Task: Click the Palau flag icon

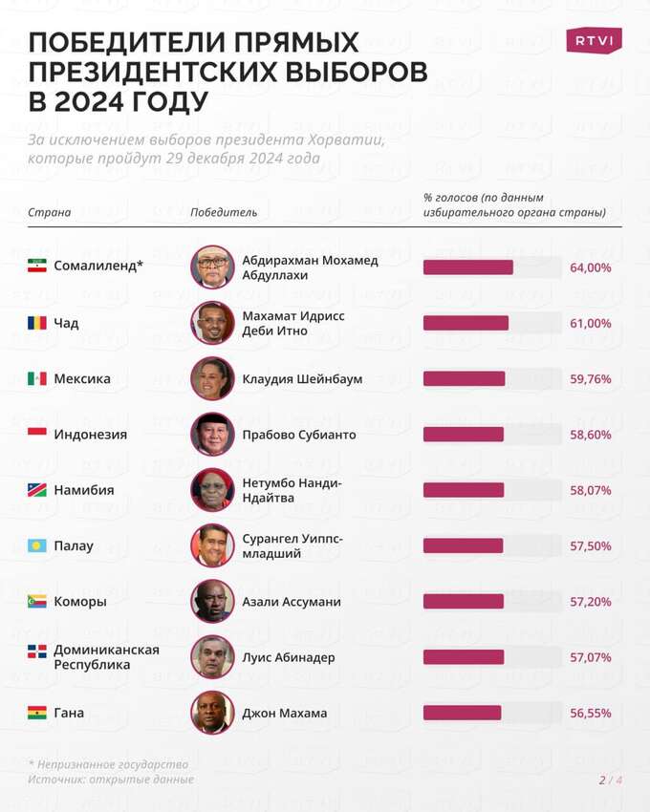Action: click(x=37, y=545)
